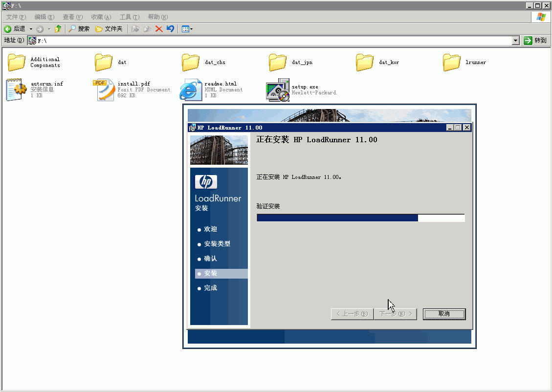Image resolution: width=552 pixels, height=392 pixels.
Task: Click the 正在安装 HP LoadRunner 11.00 heading
Action: pos(316,140)
